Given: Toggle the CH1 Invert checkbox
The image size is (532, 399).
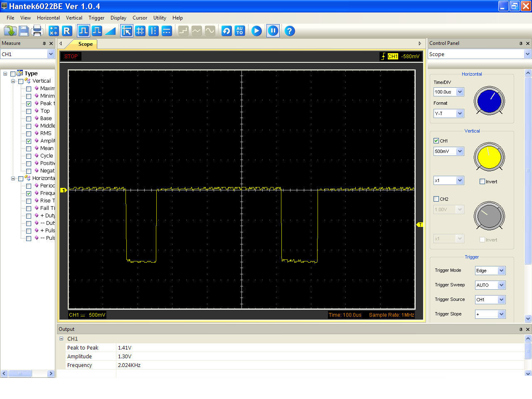Looking at the screenshot, I should tap(482, 182).
